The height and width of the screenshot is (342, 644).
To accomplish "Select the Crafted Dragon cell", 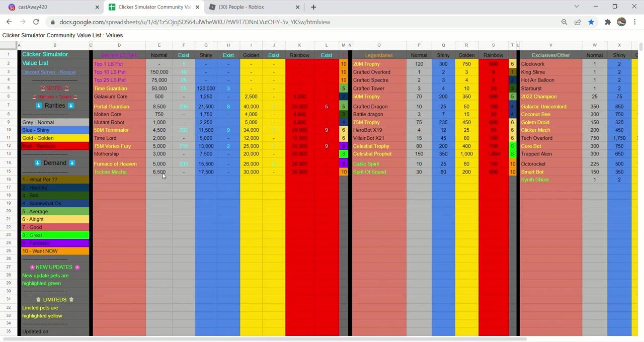I will coord(379,107).
